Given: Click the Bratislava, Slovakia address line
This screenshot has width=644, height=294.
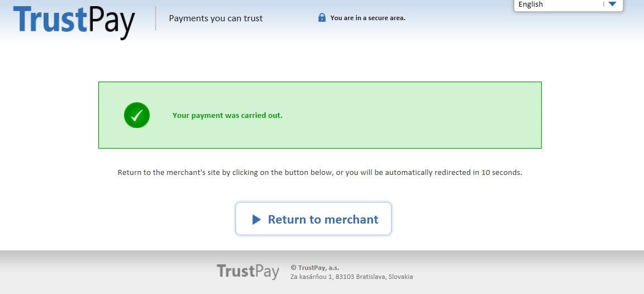Looking at the screenshot, I should (351, 277).
